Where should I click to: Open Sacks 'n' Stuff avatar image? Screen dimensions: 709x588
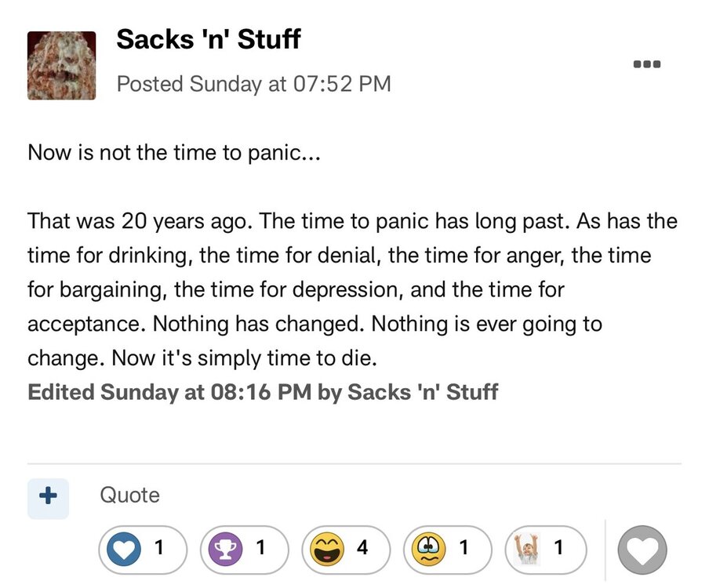61,66
